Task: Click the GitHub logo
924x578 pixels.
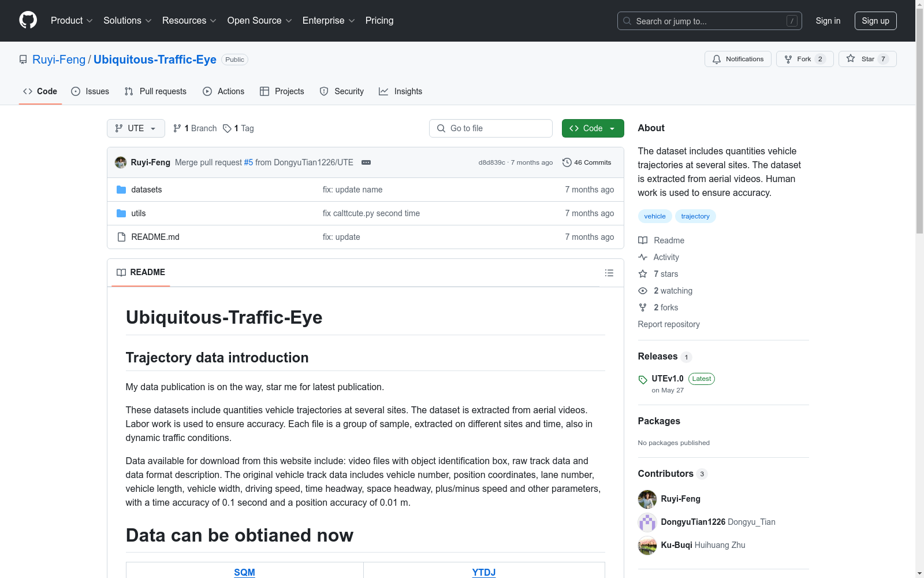Action: [28, 20]
